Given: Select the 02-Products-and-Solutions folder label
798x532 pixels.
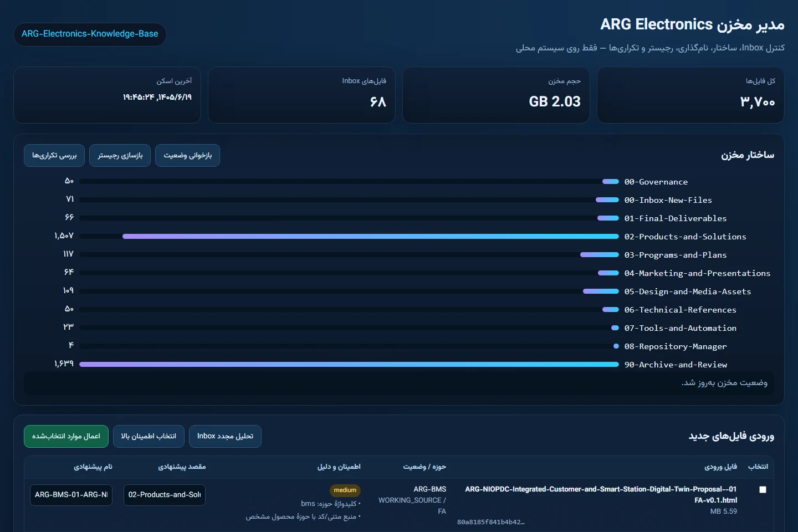Looking at the screenshot, I should tap(686, 237).
